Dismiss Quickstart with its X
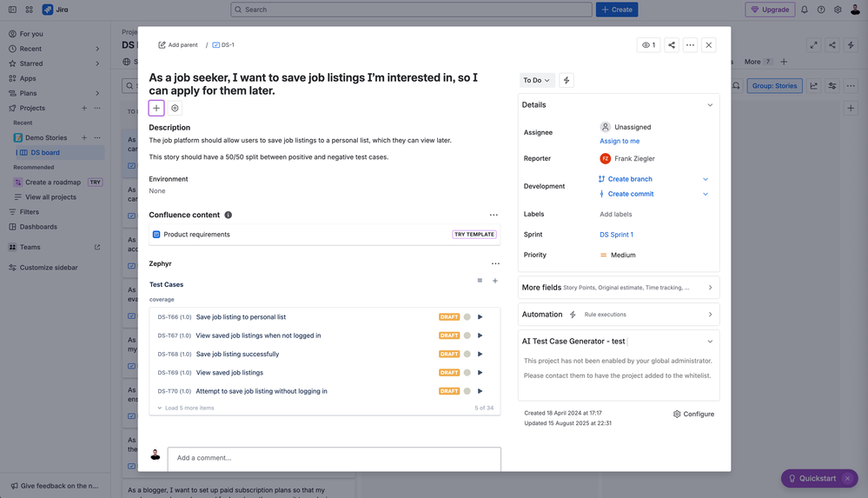 [847, 478]
